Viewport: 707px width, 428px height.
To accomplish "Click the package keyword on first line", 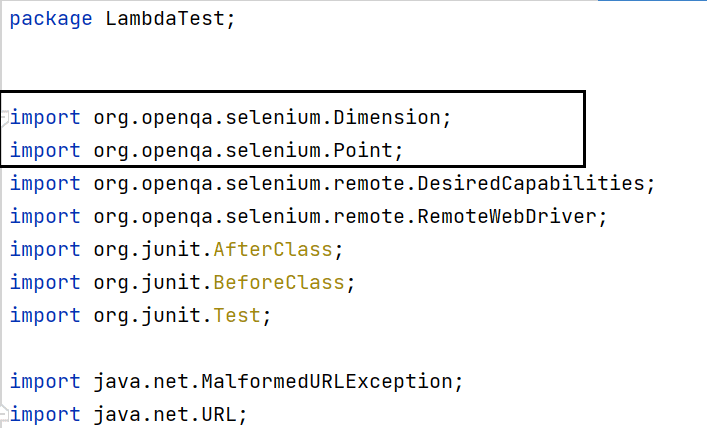I will coord(50,19).
